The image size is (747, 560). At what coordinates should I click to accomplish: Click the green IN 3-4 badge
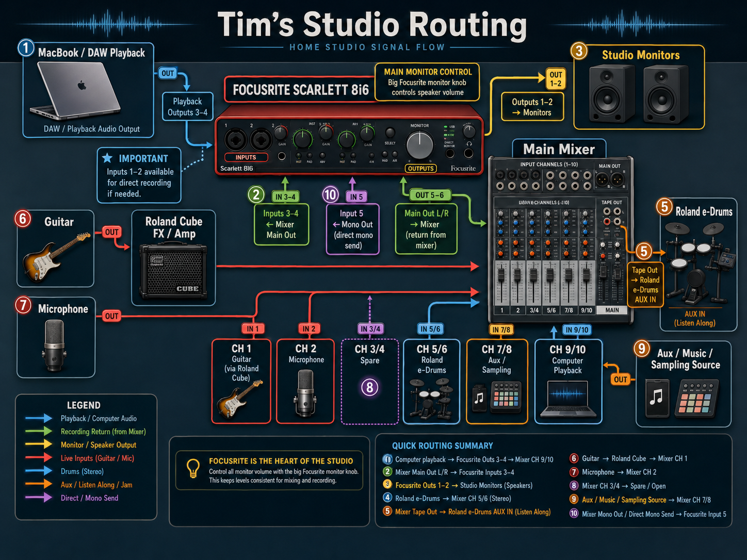click(285, 196)
